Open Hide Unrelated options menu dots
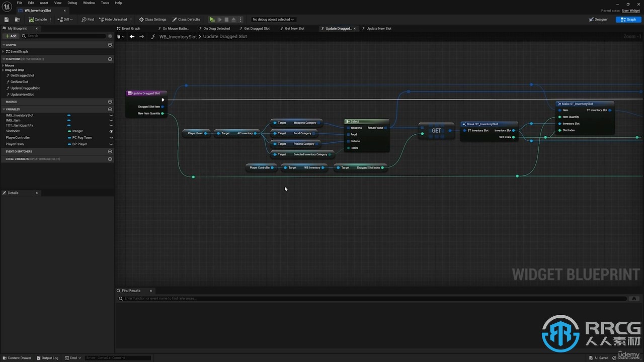The image size is (644, 362). (131, 20)
